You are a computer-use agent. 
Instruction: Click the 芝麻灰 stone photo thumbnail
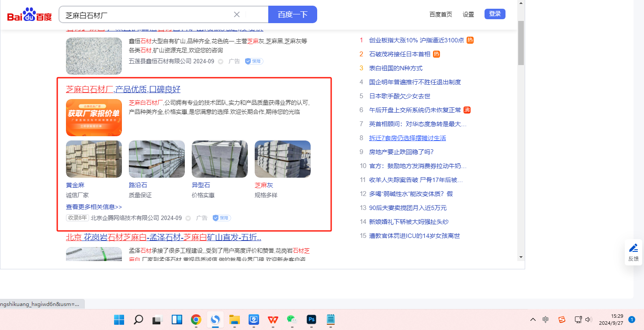pyautogui.click(x=283, y=159)
